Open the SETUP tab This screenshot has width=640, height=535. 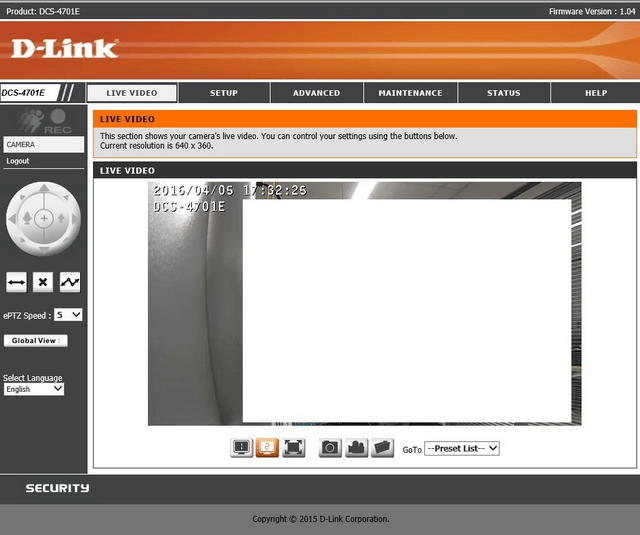point(224,93)
